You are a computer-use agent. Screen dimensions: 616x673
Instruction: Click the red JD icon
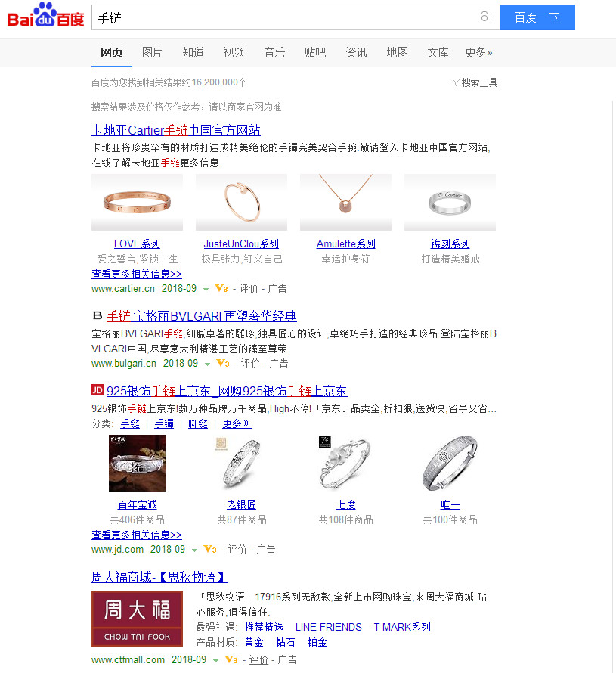98,390
